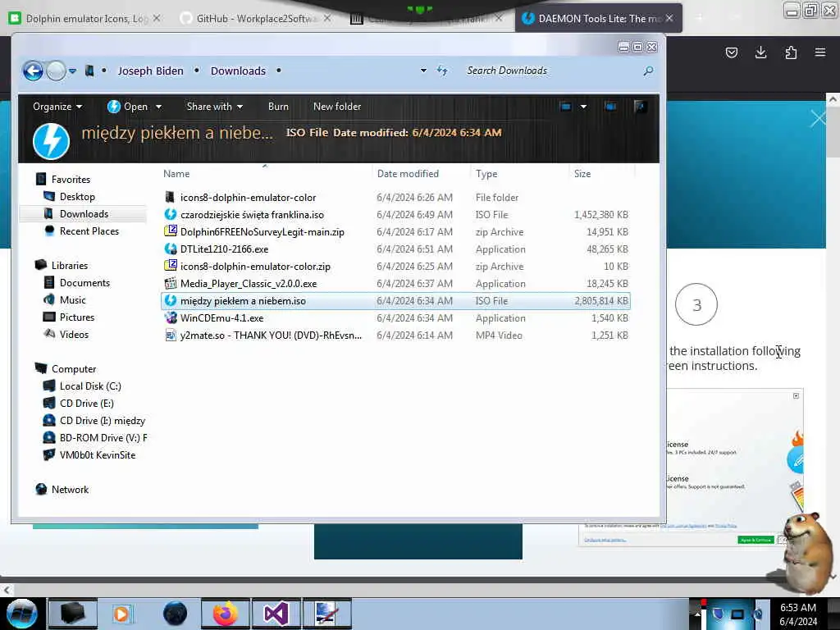
Task: Create a New folder
Action: coord(337,107)
